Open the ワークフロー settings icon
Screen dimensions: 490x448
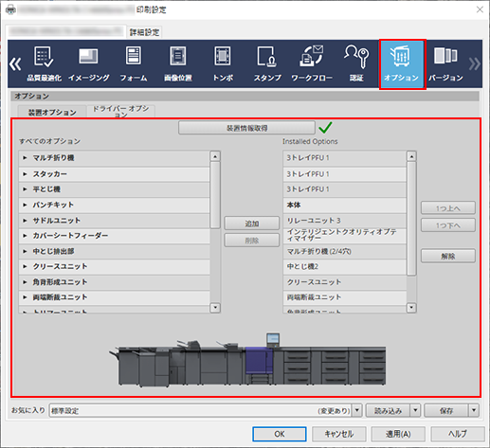(312, 63)
